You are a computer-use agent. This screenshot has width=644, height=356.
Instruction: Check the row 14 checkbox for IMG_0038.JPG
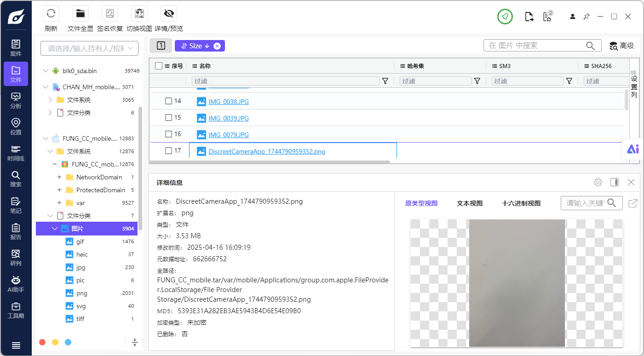pyautogui.click(x=168, y=101)
